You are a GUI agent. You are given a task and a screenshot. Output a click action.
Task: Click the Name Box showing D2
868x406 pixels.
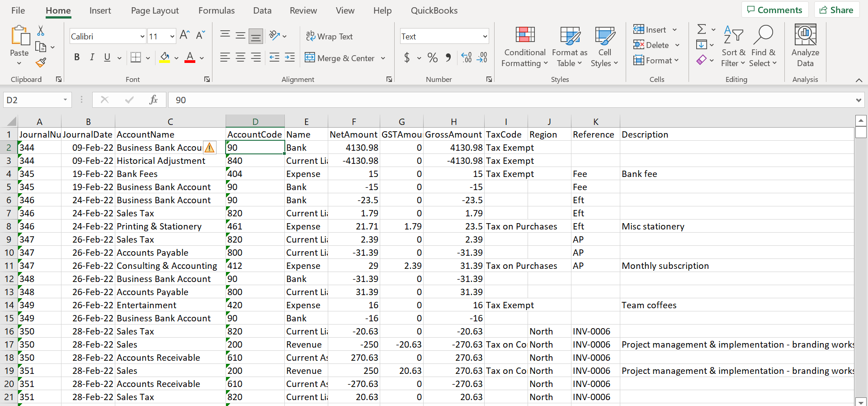click(32, 100)
